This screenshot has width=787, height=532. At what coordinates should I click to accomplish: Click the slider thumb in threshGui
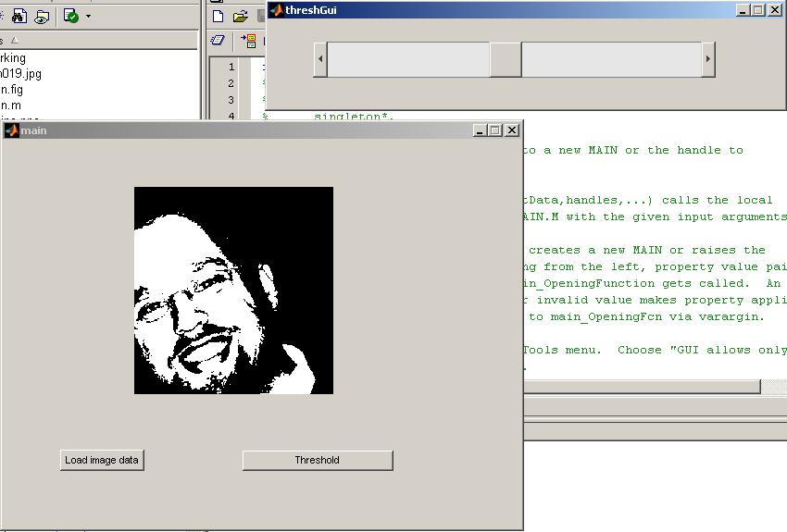pyautogui.click(x=506, y=59)
